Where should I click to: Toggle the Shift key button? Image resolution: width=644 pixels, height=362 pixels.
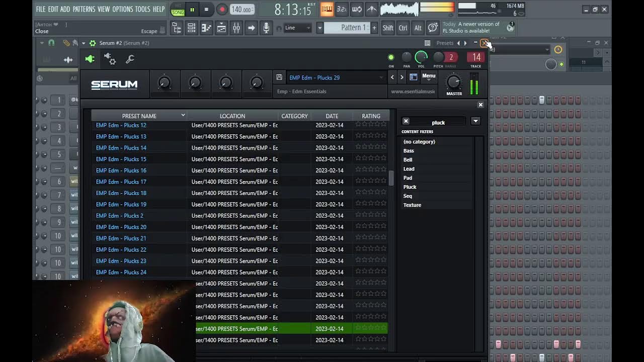coord(388,28)
